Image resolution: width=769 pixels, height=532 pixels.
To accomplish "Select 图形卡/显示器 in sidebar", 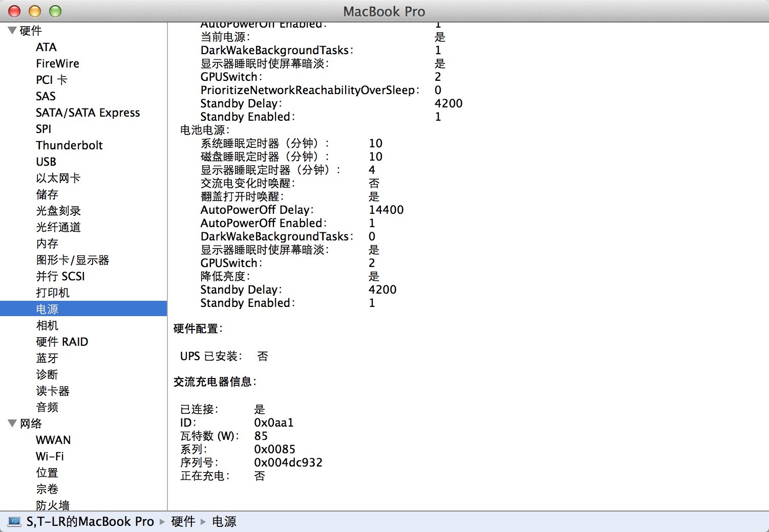I will tap(73, 260).
